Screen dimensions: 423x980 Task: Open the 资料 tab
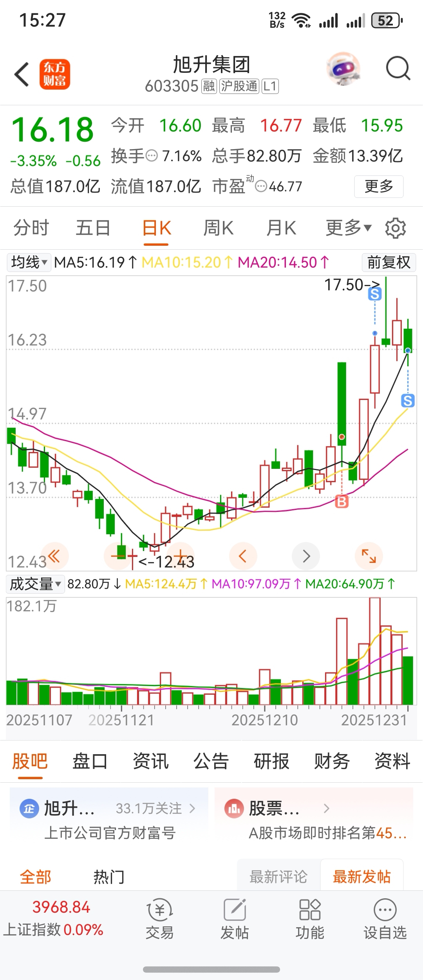point(392,761)
